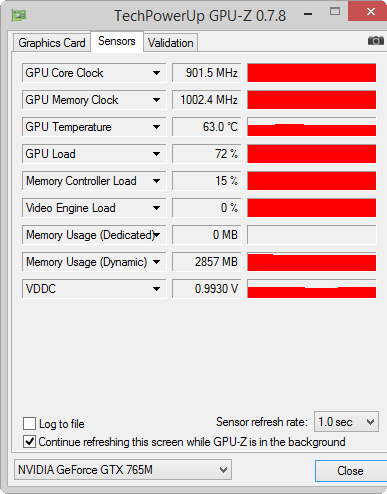Image resolution: width=387 pixels, height=494 pixels.
Task: Expand the GPU Temperature dropdown arrow
Action: 156,127
